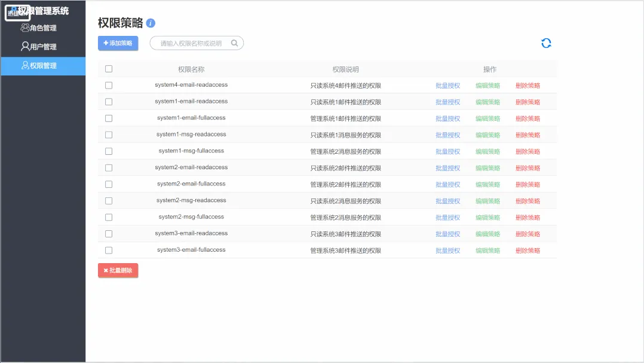This screenshot has width=644, height=363.
Task: Click the 权限名称 column header
Action: (191, 69)
